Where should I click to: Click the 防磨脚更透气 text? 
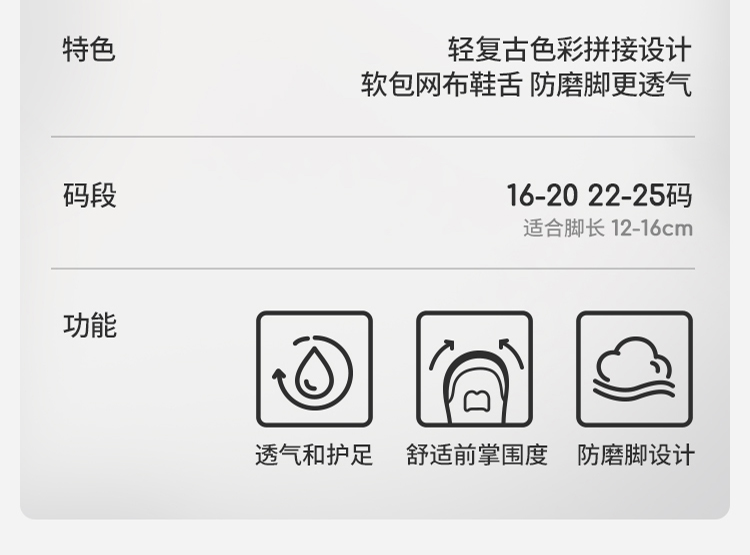[611, 85]
